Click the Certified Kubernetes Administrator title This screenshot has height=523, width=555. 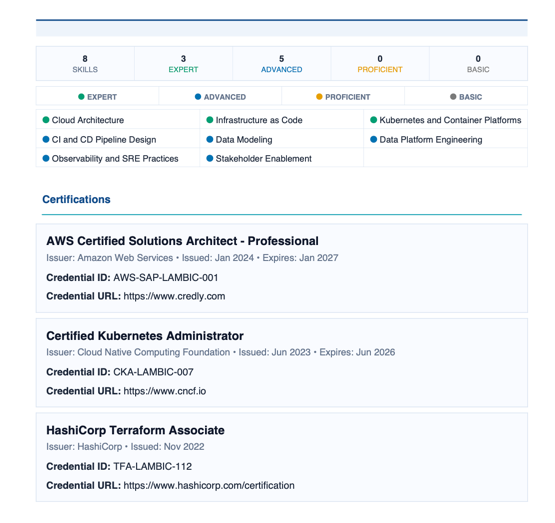pos(145,336)
